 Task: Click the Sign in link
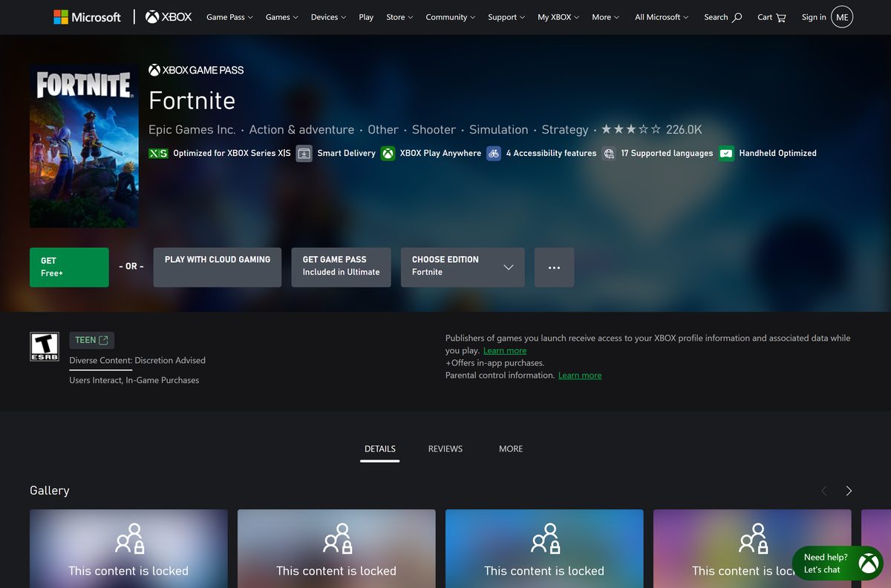tap(814, 17)
